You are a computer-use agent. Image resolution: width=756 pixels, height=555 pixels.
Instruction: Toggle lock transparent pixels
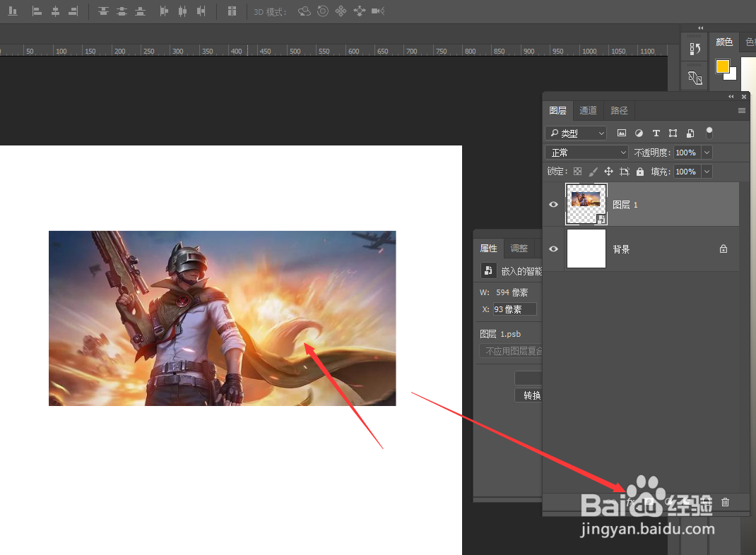[x=578, y=172]
